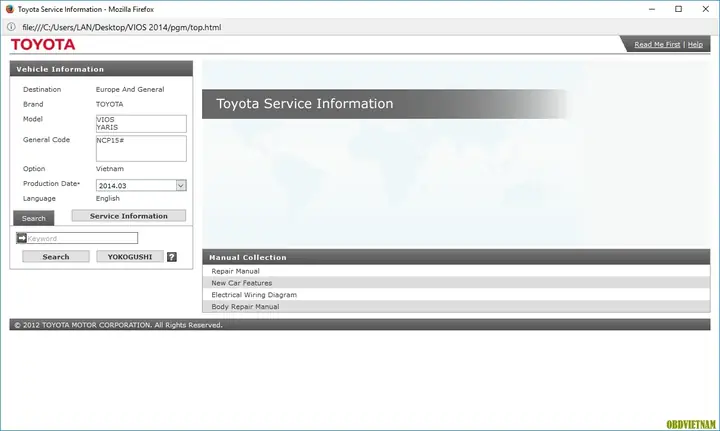Image resolution: width=720 pixels, height=431 pixels.
Task: Select NCP15# in General Code list
Action: point(110,140)
